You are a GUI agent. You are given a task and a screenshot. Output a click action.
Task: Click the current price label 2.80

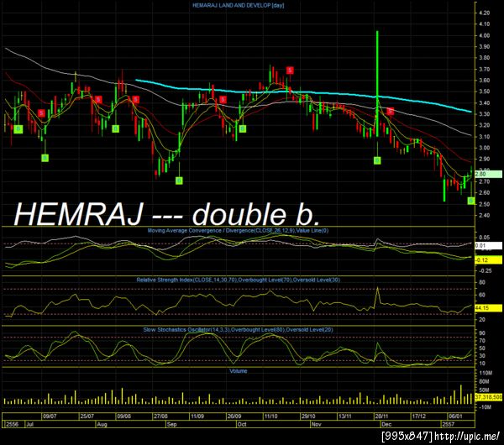488,174
